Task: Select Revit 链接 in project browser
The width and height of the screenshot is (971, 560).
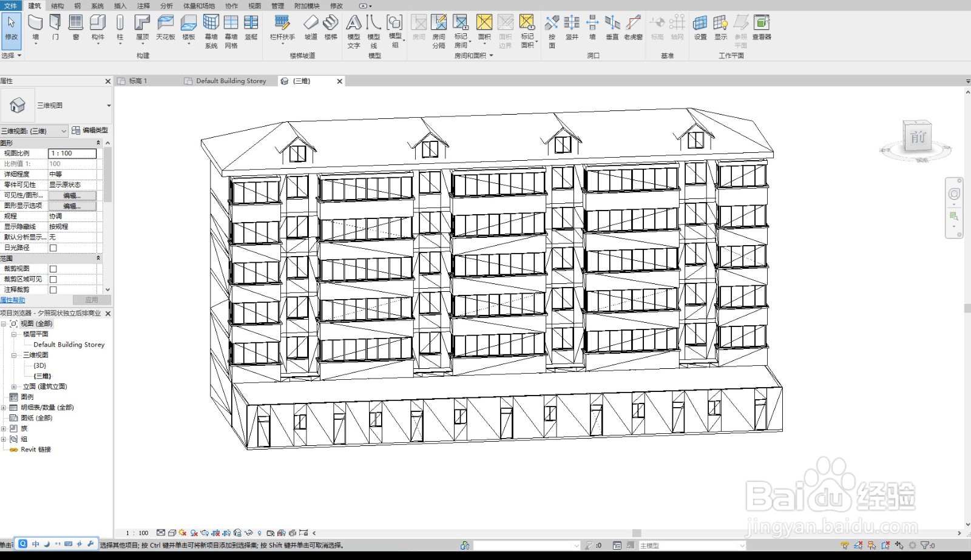Action: [36, 450]
